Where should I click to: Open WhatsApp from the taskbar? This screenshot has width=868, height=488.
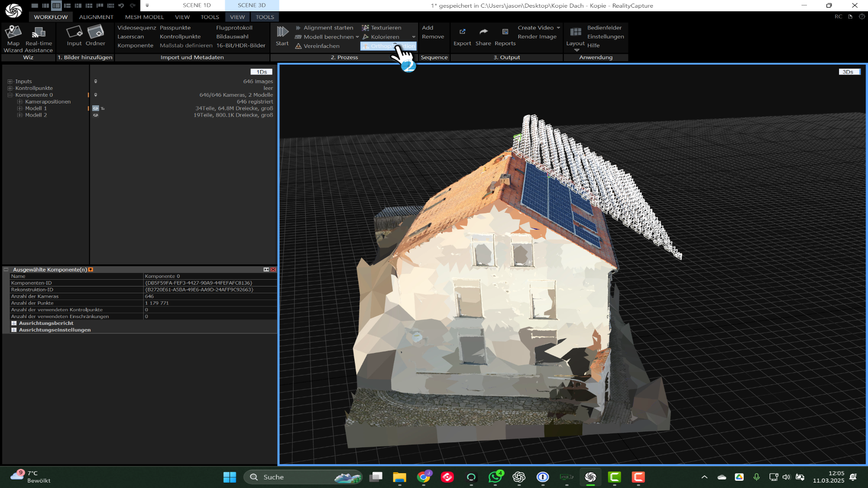click(x=495, y=477)
